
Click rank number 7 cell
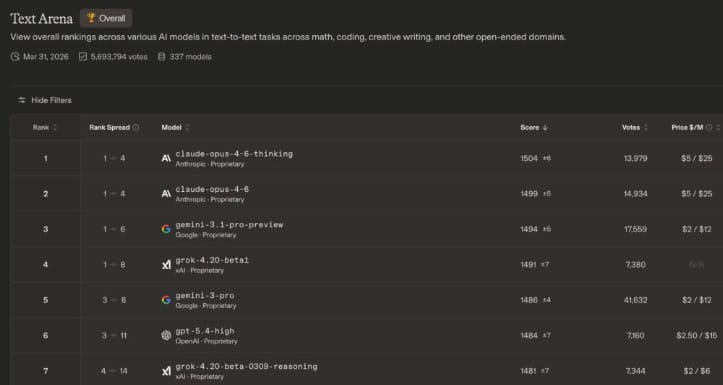pyautogui.click(x=45, y=371)
